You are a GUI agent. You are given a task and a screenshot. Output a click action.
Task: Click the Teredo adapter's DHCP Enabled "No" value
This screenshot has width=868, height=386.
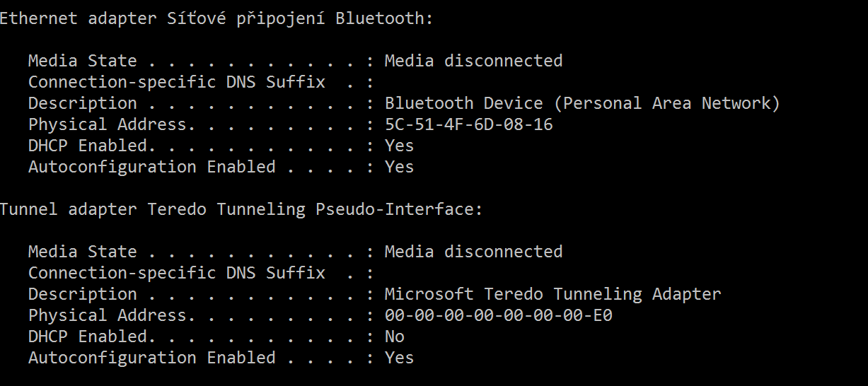click(394, 337)
